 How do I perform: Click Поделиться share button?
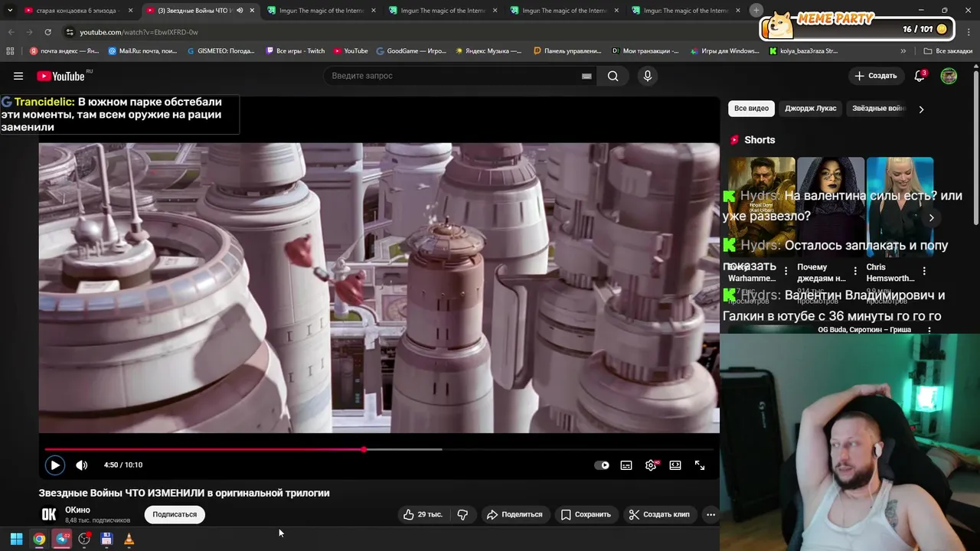(514, 514)
